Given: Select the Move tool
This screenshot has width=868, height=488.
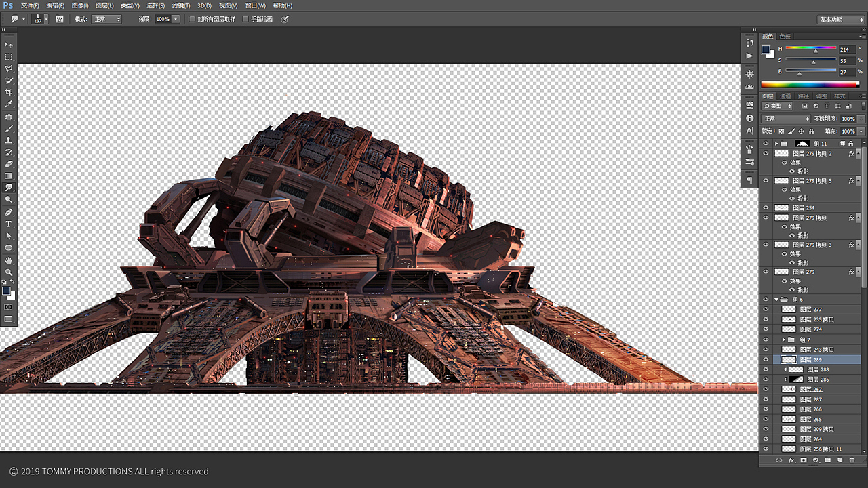Looking at the screenshot, I should (x=9, y=45).
